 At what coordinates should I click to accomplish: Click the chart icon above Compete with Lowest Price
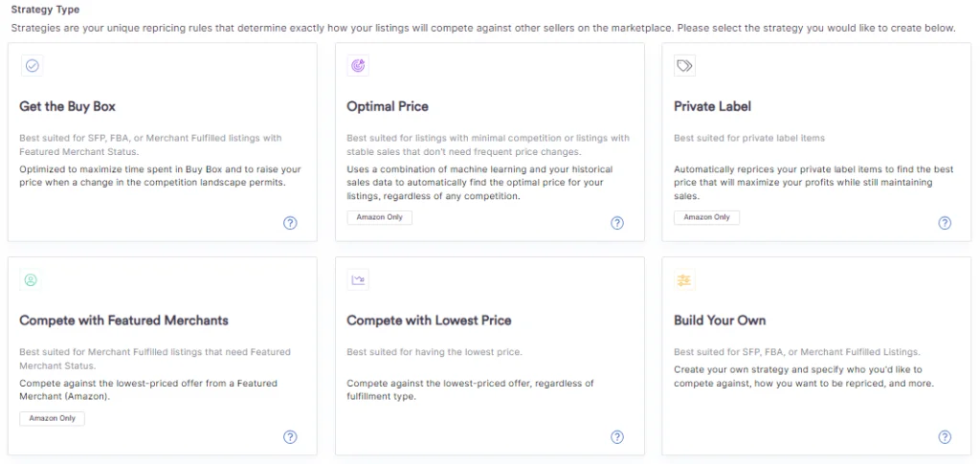click(x=359, y=280)
